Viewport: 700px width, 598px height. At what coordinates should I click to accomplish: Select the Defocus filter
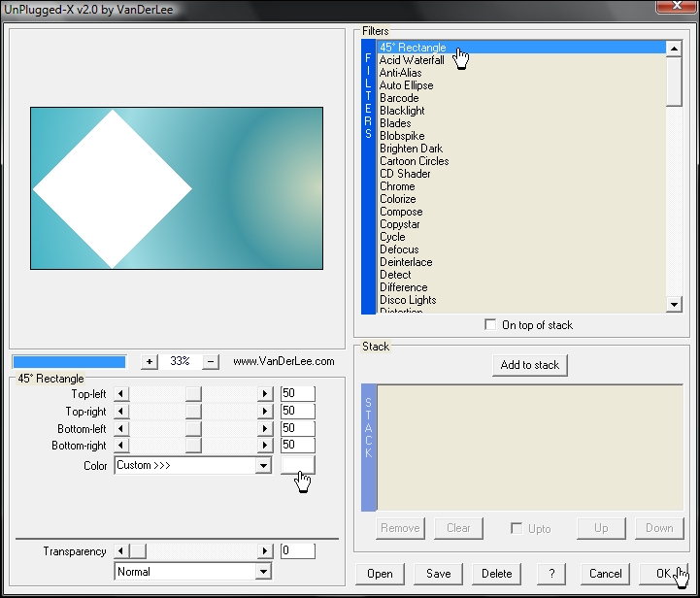(521, 249)
